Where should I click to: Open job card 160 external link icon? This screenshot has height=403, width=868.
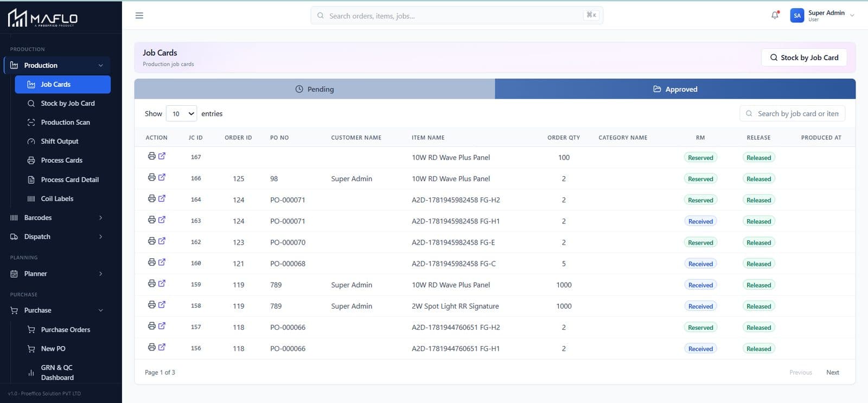162,262
